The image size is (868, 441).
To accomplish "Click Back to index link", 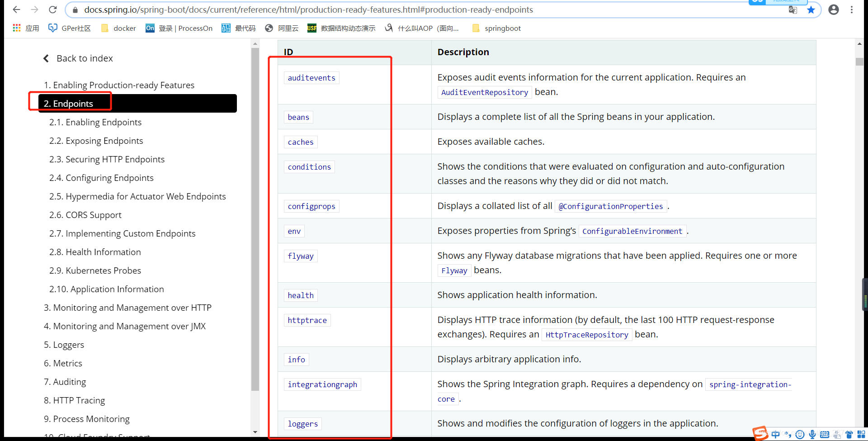I will click(78, 58).
